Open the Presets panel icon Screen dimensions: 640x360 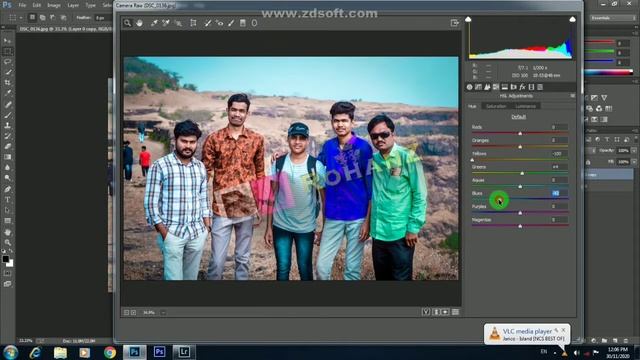coord(540,87)
